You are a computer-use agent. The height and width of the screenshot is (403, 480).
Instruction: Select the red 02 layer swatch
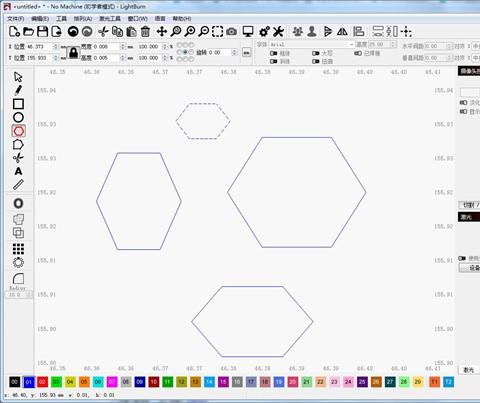43,382
